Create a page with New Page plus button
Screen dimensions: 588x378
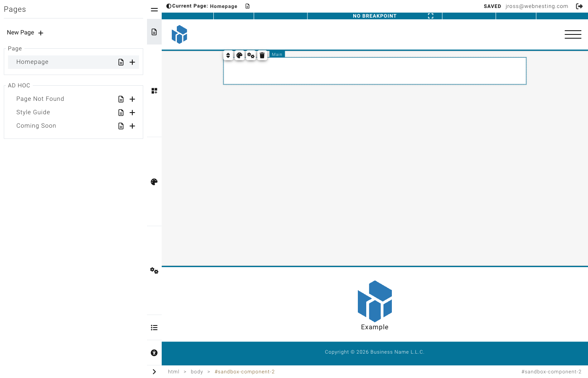point(40,33)
